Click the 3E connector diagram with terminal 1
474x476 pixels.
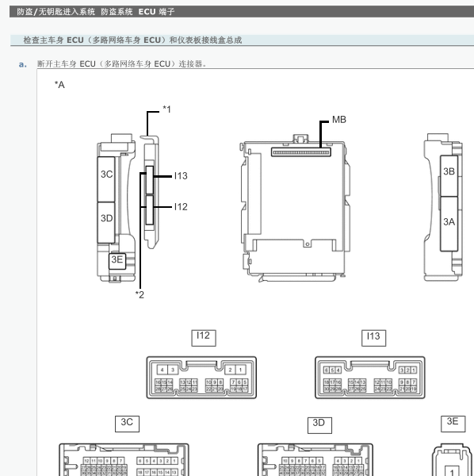[452, 460]
